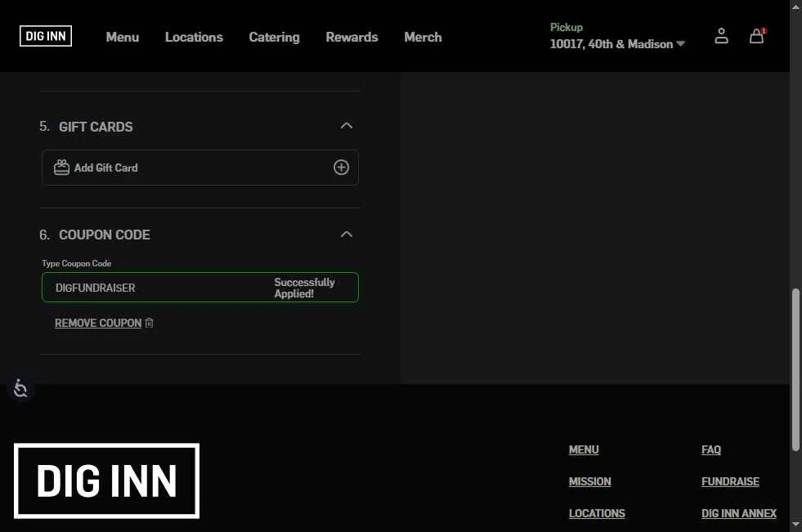Click the 'Pickup' order type label
Viewport: 802px width, 532px height.
(567, 27)
